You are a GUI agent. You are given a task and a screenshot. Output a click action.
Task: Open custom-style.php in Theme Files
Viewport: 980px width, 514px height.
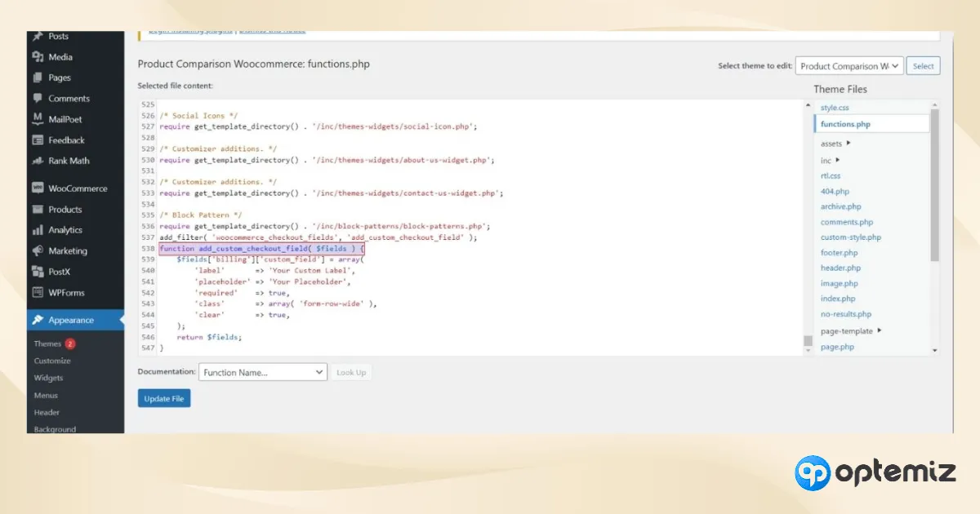[x=851, y=237]
